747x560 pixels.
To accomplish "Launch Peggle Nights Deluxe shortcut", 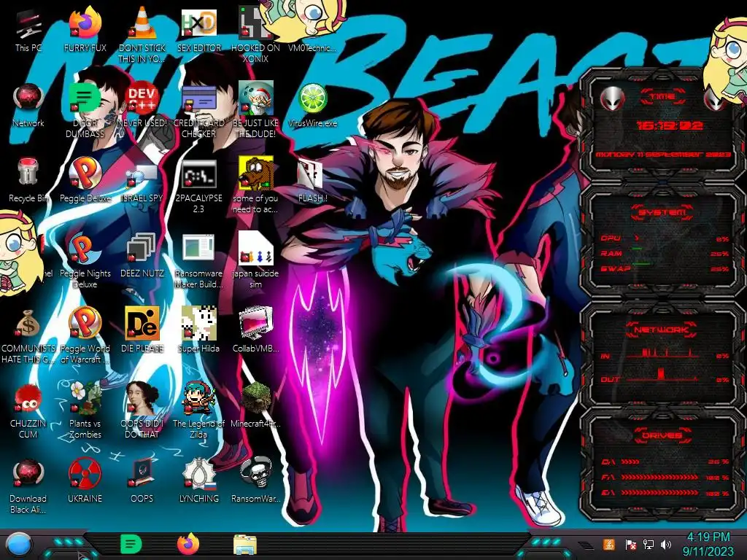I will point(85,261).
